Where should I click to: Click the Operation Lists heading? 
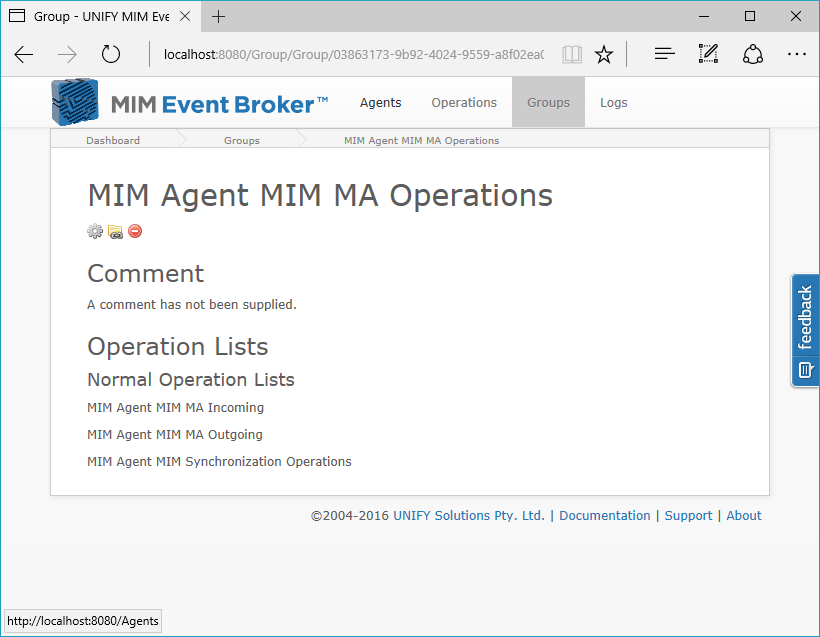click(x=178, y=347)
